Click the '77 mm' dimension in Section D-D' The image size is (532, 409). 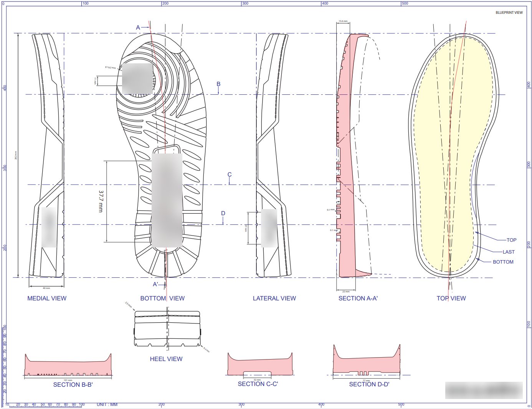click(366, 381)
